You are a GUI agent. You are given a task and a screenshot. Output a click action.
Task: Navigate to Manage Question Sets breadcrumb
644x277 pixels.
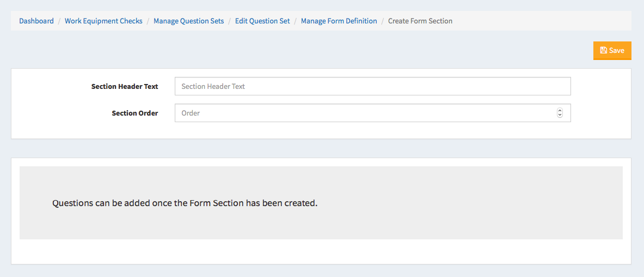(188, 21)
